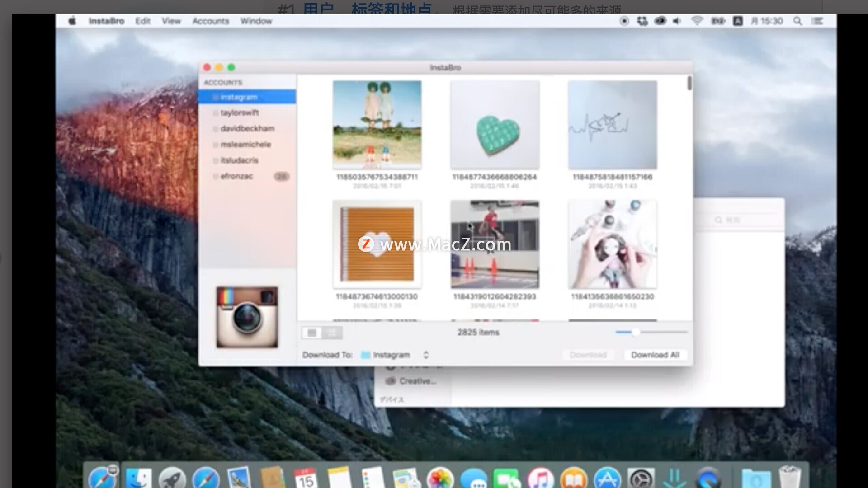The height and width of the screenshot is (488, 868).
Task: Click the Download All button
Action: (656, 355)
